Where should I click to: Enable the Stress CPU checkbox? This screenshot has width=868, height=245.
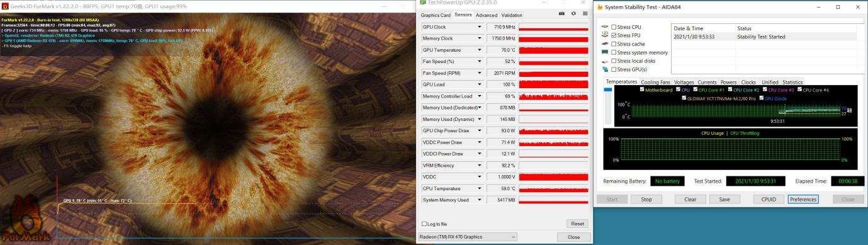[614, 27]
